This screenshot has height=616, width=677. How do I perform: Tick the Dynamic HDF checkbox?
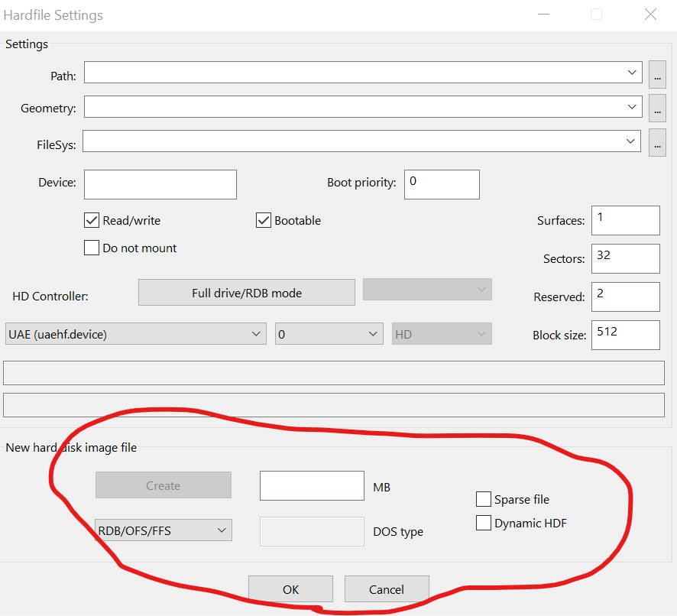[483, 524]
